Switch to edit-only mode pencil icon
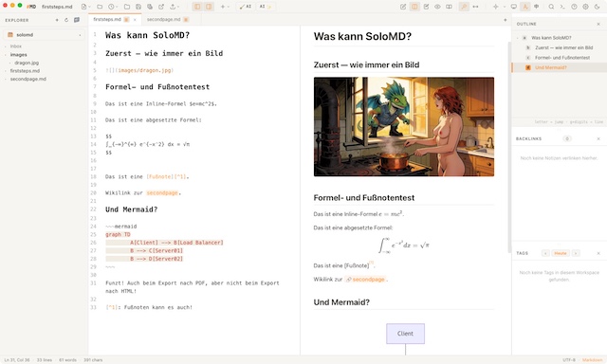Screen dimensions: 607x364 (x=403, y=7)
